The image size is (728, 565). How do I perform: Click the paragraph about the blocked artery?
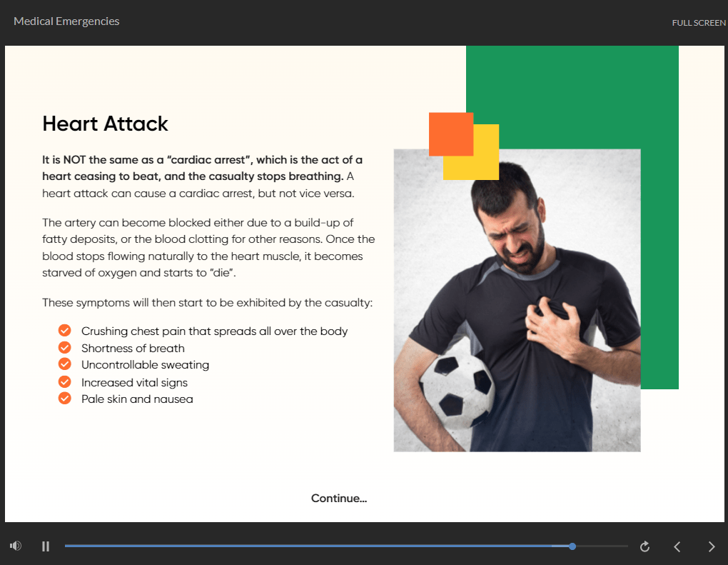208,248
